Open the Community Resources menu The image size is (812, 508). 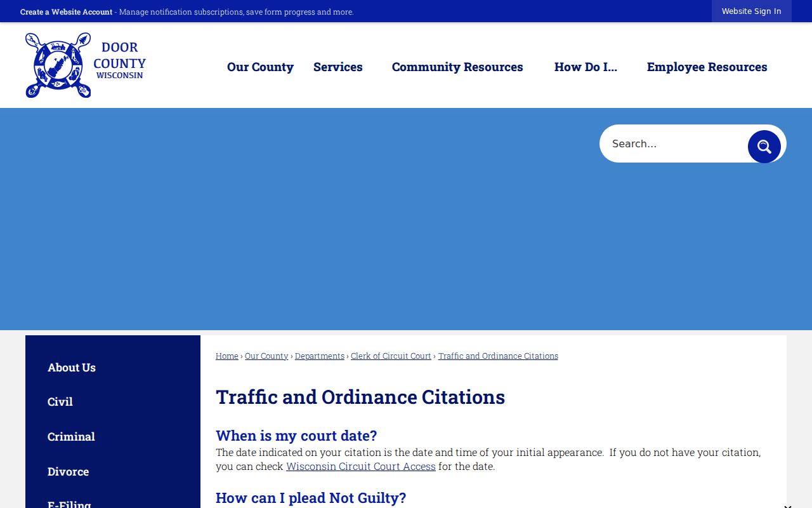tap(457, 67)
